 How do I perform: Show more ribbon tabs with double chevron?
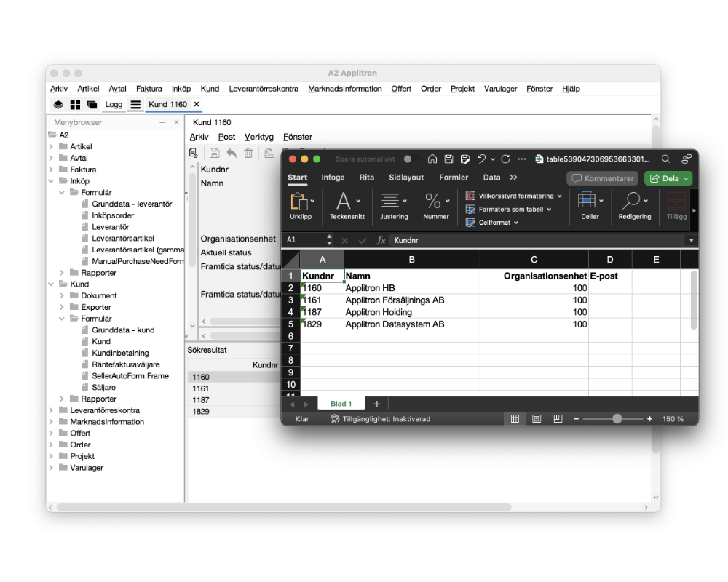point(513,178)
